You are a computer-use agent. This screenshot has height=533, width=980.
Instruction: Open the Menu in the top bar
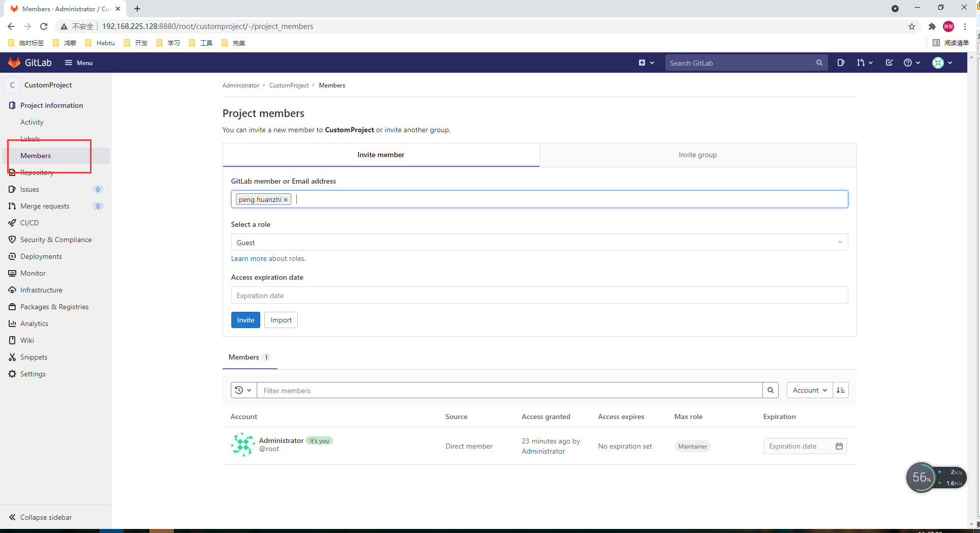[x=79, y=63]
